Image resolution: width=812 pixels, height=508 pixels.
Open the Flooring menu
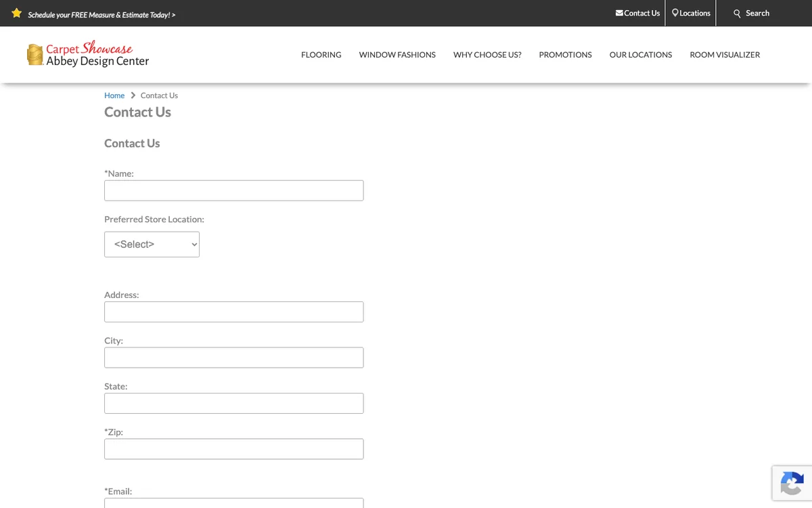pos(321,55)
